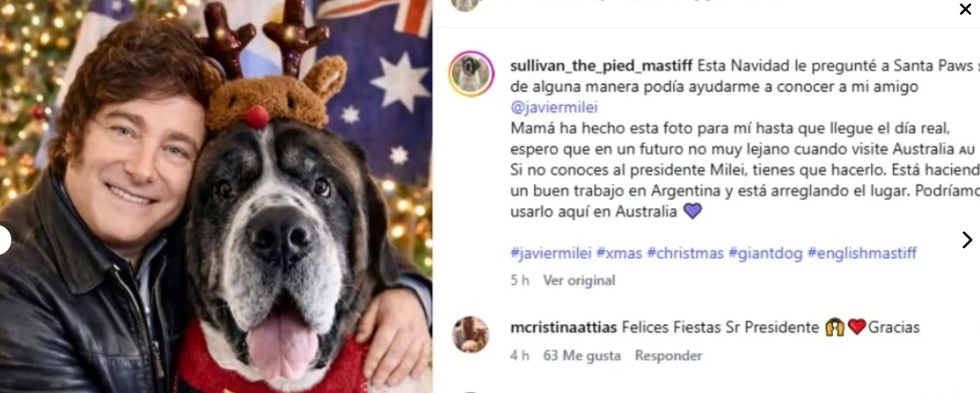This screenshot has width=980, height=393.
Task: Click the mcristinaattias username
Action: [x=563, y=328]
